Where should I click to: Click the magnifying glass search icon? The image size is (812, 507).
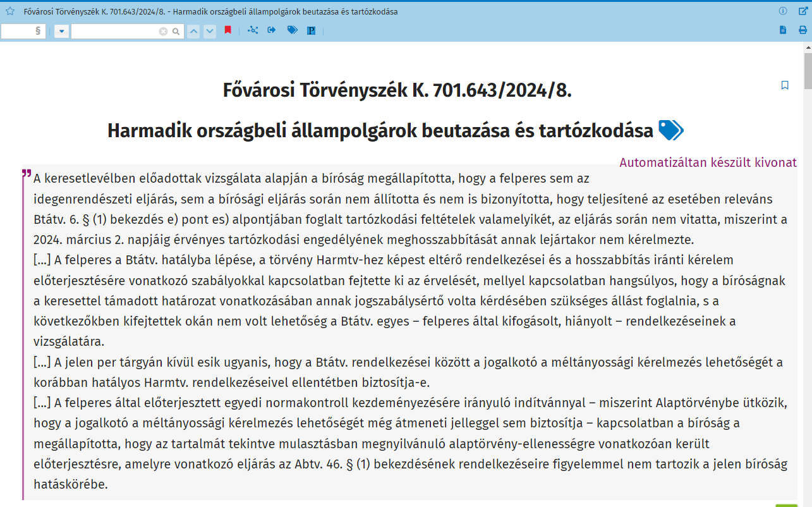tap(176, 31)
